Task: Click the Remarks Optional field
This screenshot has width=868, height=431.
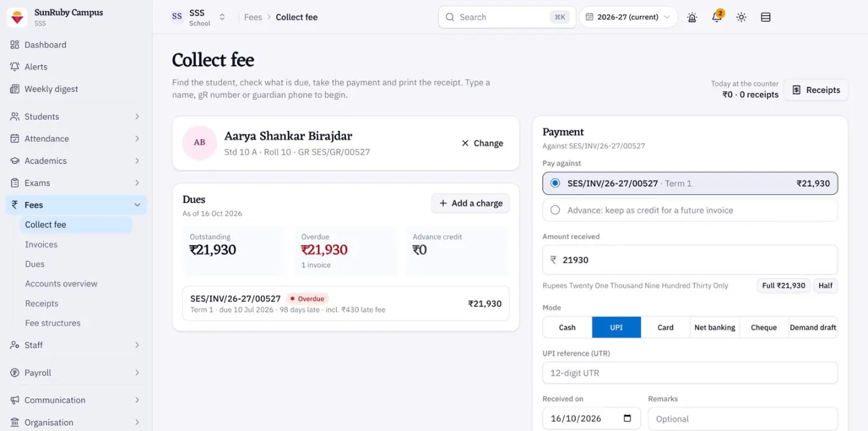Action: click(743, 419)
